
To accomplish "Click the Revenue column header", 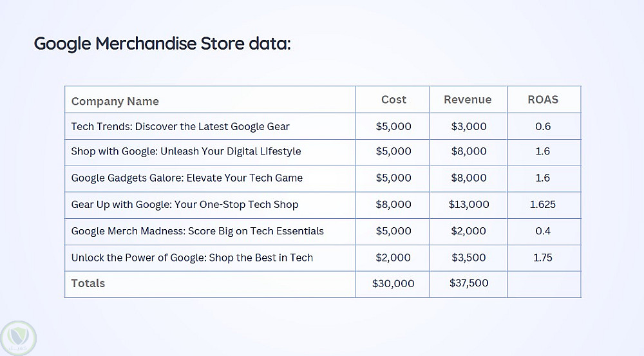I will [468, 100].
